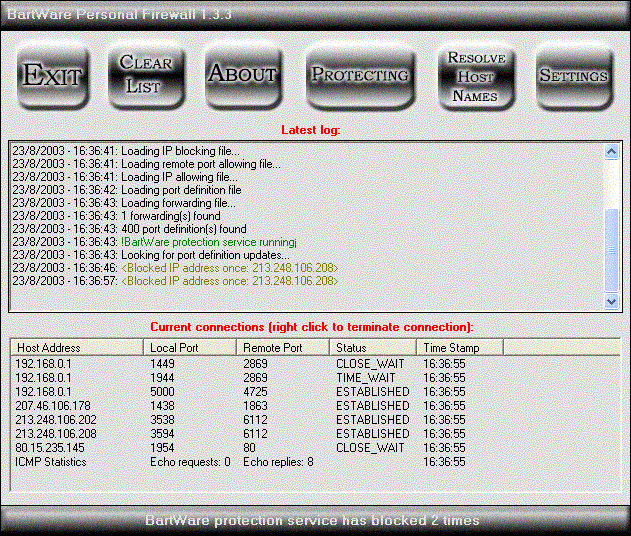This screenshot has height=536, width=631.
Task: Click the 'Latest log:' heading
Action: pyautogui.click(x=311, y=130)
